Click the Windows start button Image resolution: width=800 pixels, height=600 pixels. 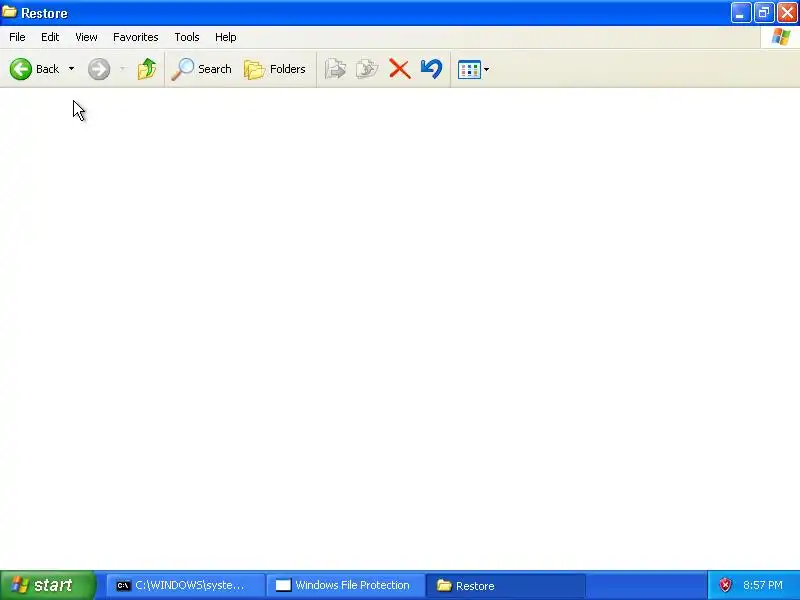click(47, 585)
